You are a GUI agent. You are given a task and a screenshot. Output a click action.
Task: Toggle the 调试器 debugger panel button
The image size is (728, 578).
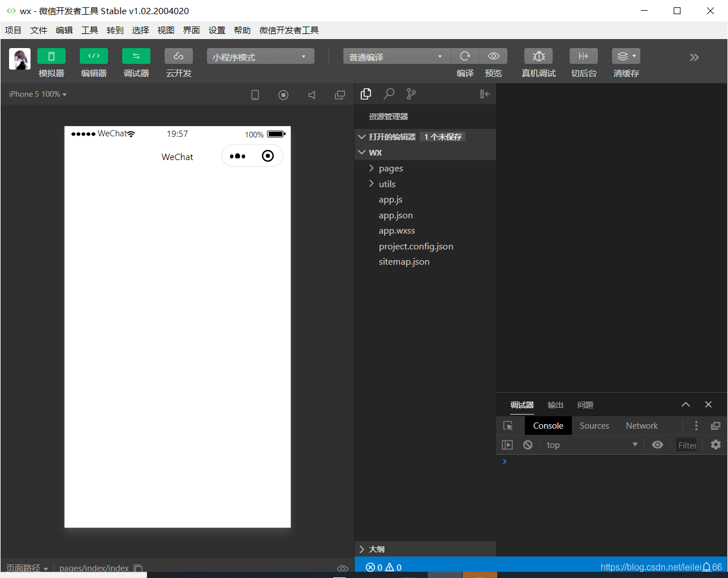[x=136, y=56]
